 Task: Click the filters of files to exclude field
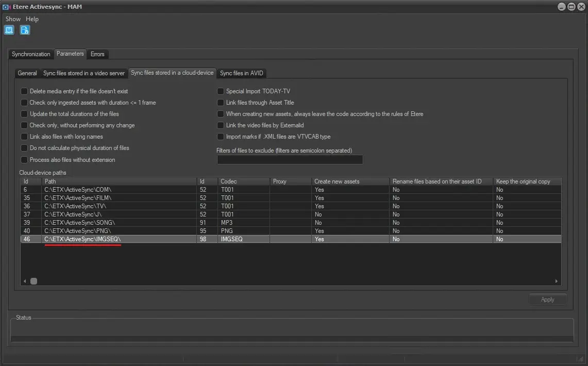tap(290, 160)
